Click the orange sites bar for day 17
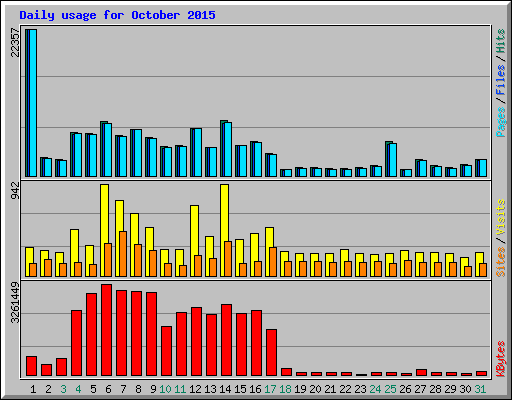 pyautogui.click(x=273, y=262)
